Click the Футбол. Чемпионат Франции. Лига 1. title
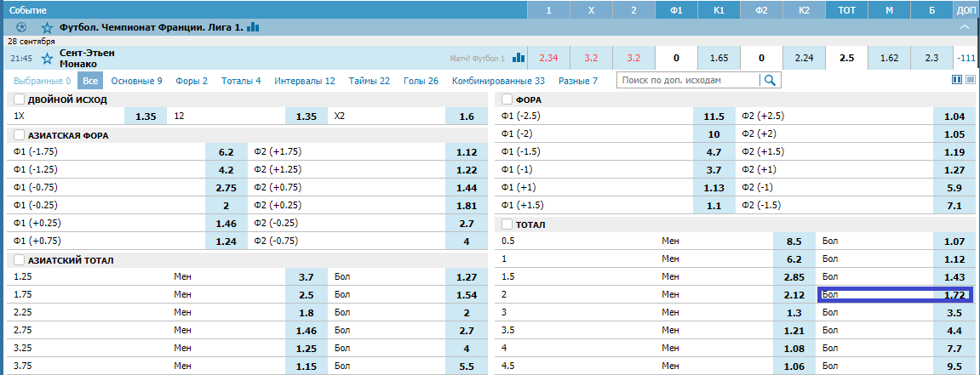 152,27
